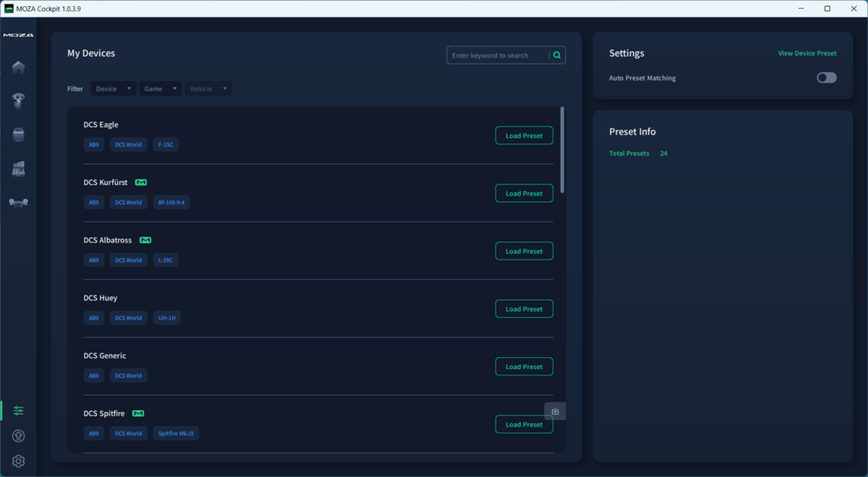Click the preset list vertical scrollbar
The image size is (868, 477).
pos(562,150)
